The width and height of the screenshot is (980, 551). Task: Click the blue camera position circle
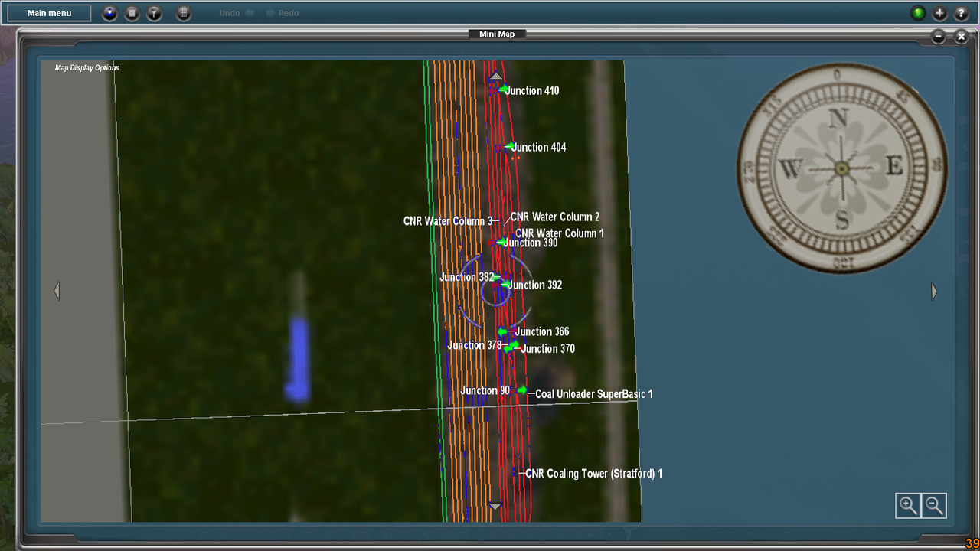pyautogui.click(x=496, y=292)
